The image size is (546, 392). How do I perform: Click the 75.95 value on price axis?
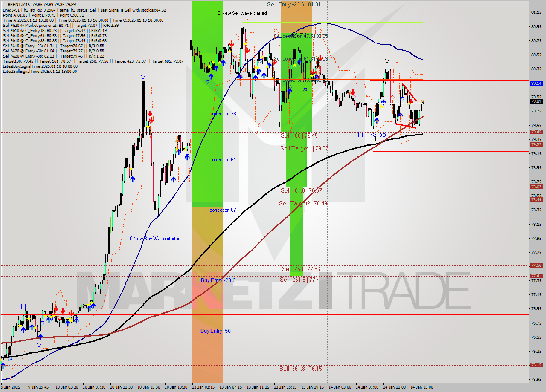[x=536, y=379]
